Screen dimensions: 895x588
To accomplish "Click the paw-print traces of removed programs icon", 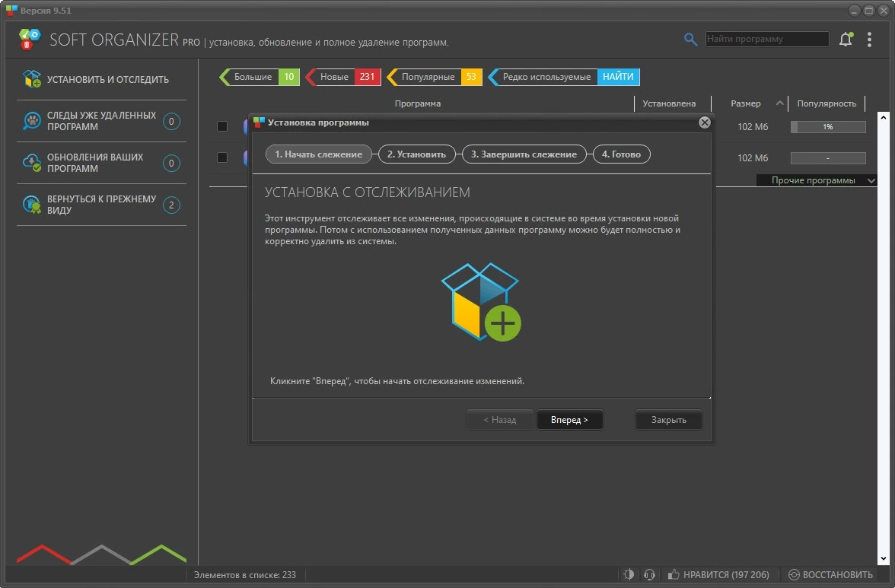I will point(32,121).
